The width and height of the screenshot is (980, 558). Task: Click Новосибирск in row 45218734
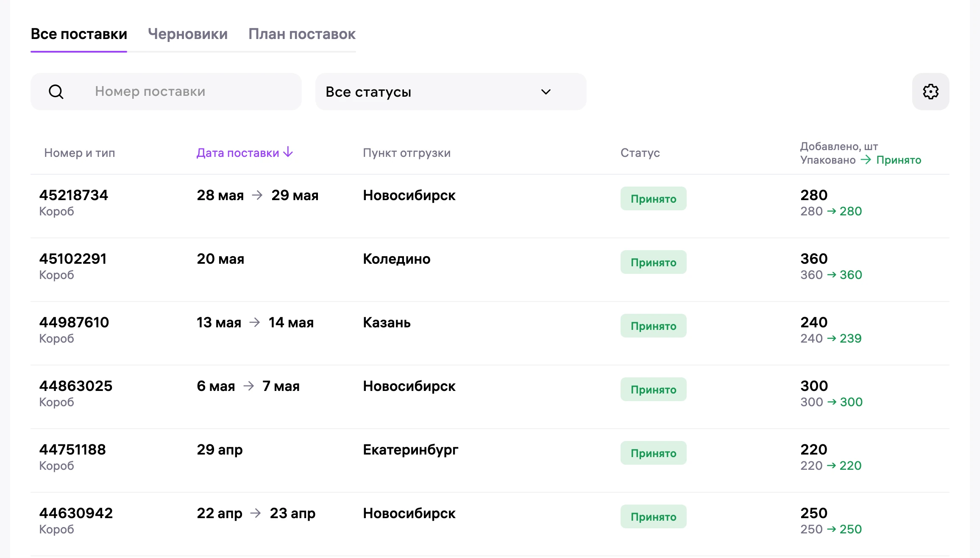[x=409, y=195]
